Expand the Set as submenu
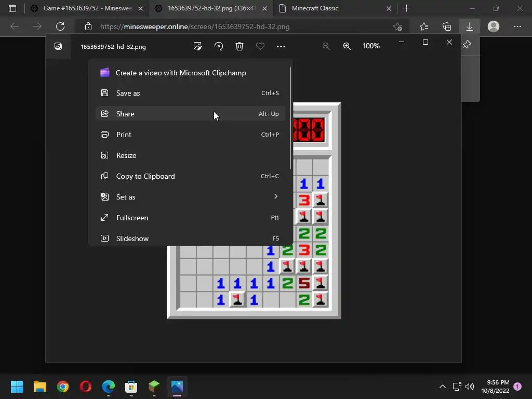The width and height of the screenshot is (532, 399). pos(190,197)
